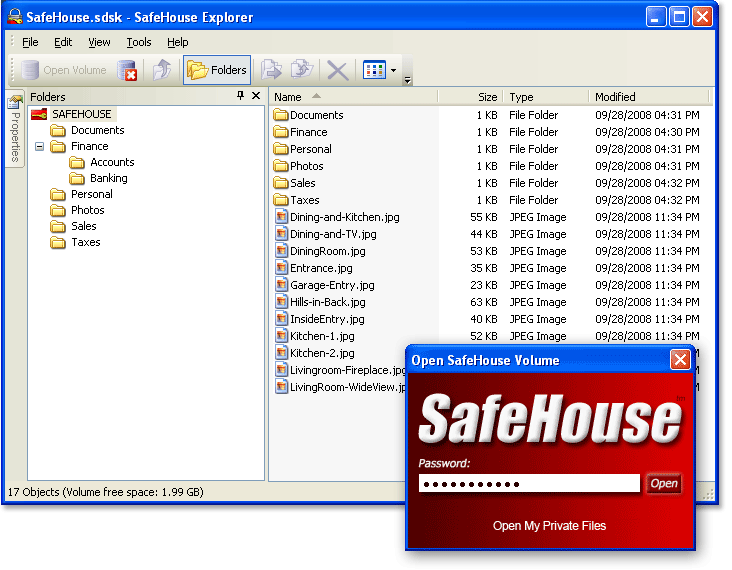The width and height of the screenshot is (732, 570).
Task: Click Finance folder icon in file list
Action: pyautogui.click(x=281, y=132)
